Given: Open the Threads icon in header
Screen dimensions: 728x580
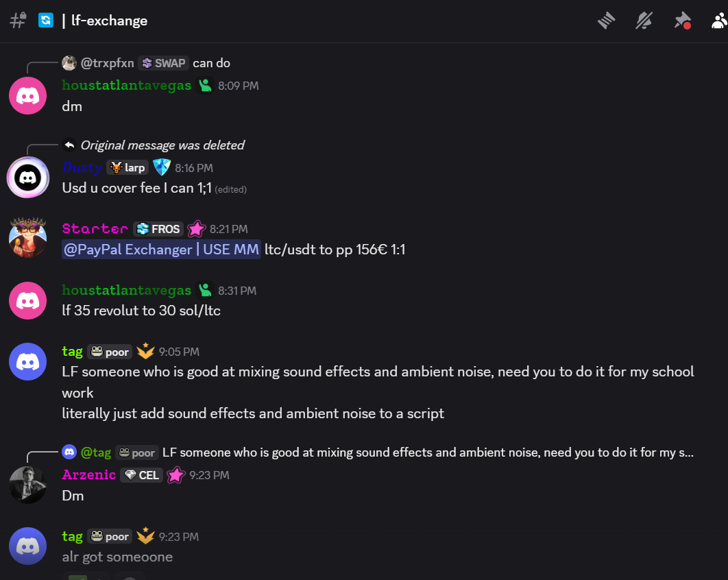Looking at the screenshot, I should tap(607, 21).
